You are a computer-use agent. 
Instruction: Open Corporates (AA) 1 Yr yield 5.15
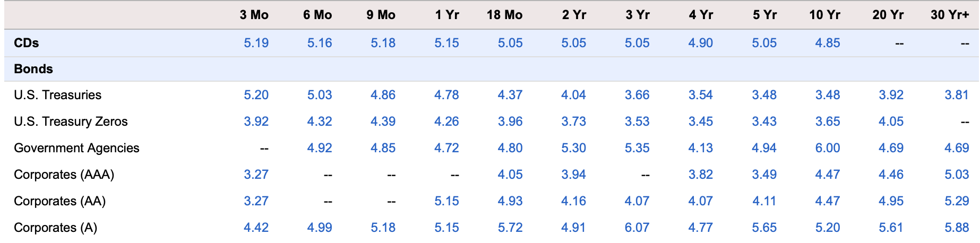tap(446, 201)
